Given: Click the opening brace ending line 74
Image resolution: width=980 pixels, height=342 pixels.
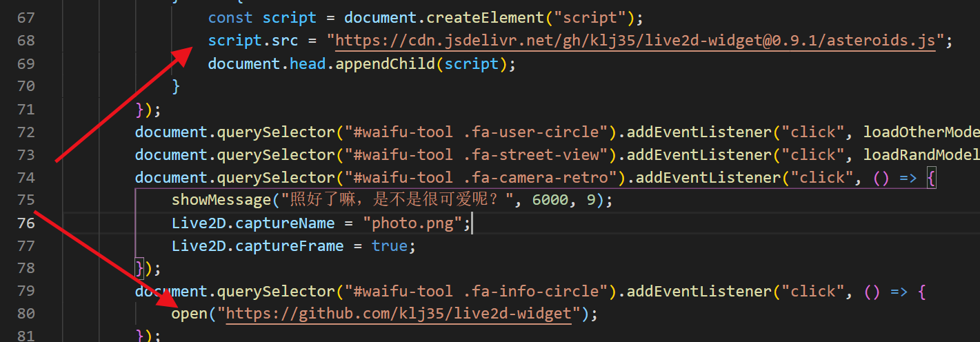Looking at the screenshot, I should (931, 178).
